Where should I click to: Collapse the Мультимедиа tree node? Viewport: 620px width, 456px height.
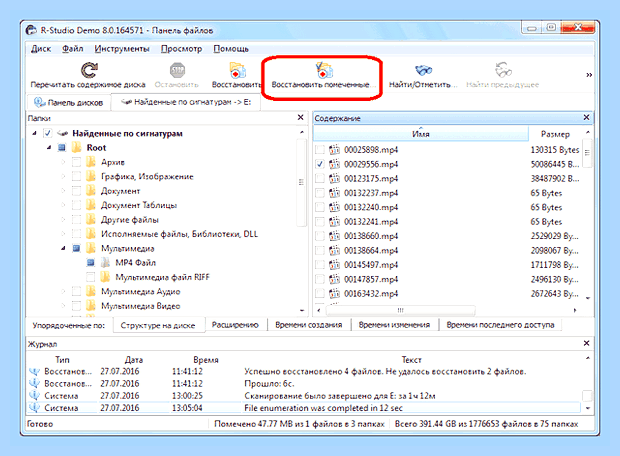click(63, 248)
